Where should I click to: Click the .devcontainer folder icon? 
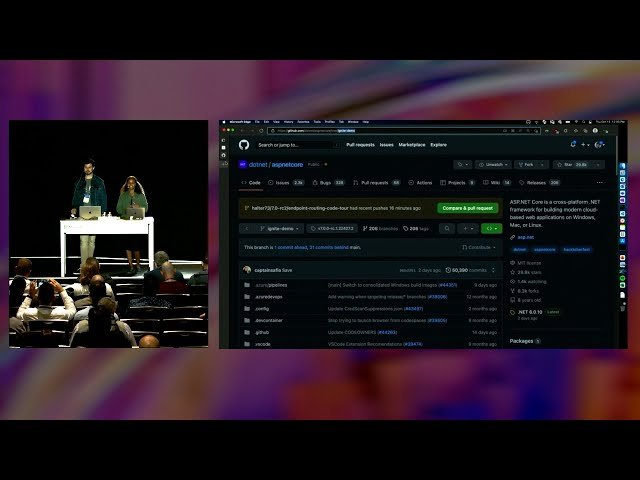click(x=247, y=320)
